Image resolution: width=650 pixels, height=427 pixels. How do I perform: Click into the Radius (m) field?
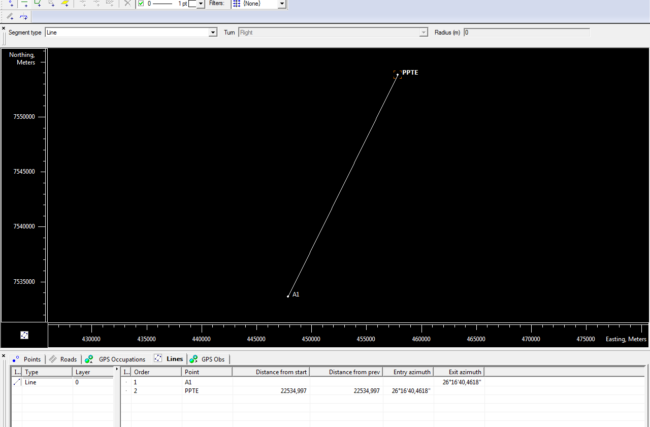pyautogui.click(x=526, y=32)
